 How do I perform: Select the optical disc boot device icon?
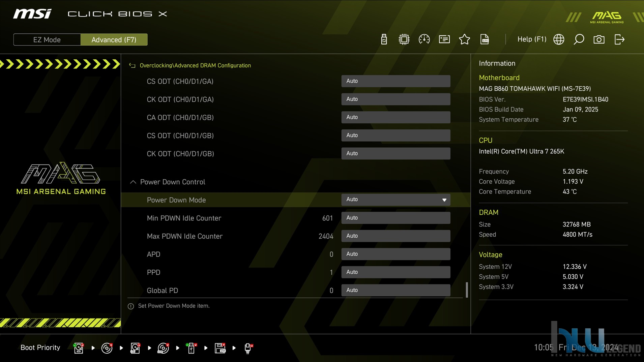(x=107, y=348)
